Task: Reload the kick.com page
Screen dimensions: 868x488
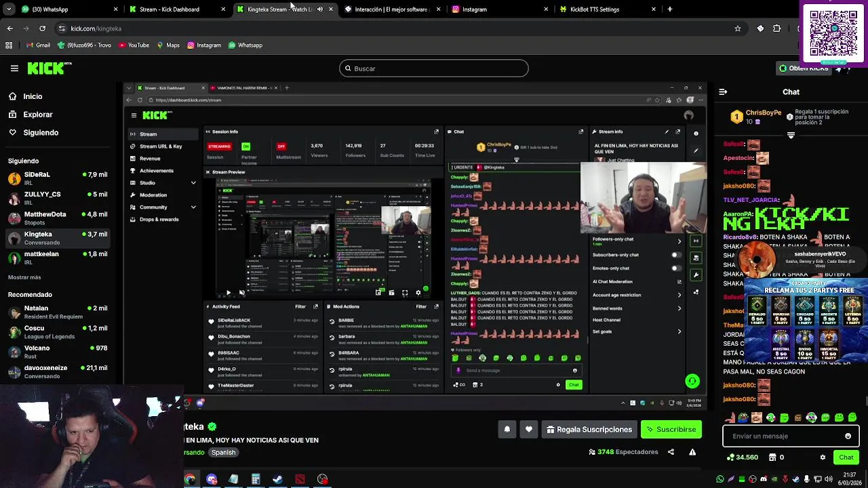Action: (42, 28)
